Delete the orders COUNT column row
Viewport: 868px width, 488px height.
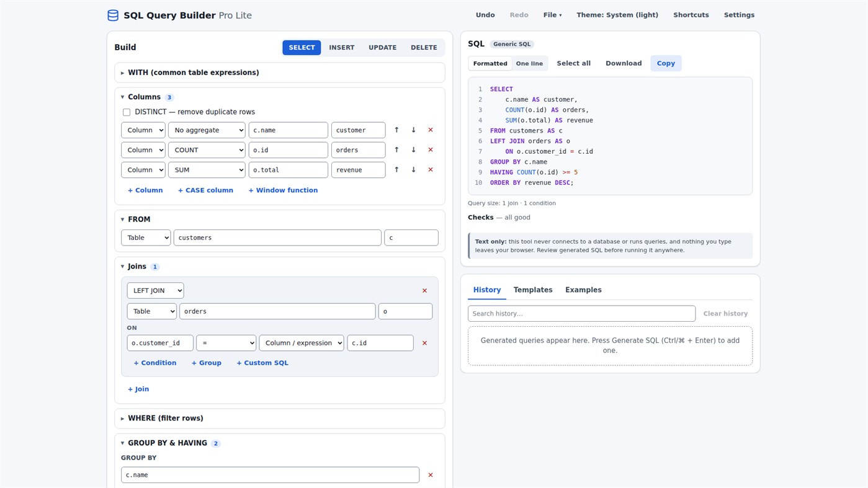pyautogui.click(x=431, y=150)
